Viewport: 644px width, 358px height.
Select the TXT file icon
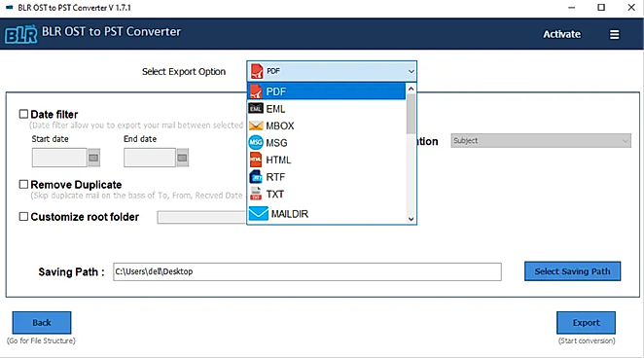pyautogui.click(x=256, y=194)
